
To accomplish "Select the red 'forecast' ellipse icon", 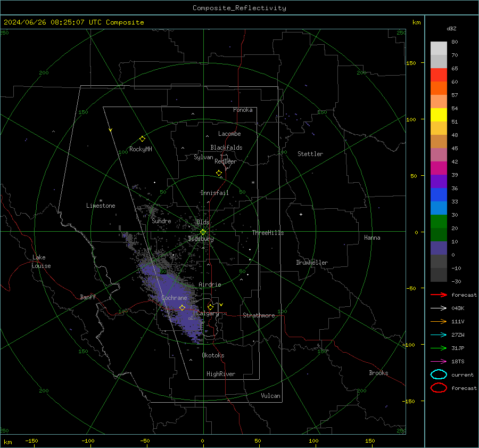I will click(x=439, y=388).
